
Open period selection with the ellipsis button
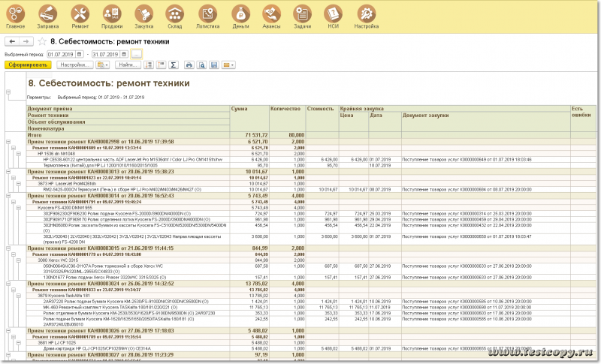click(137, 54)
